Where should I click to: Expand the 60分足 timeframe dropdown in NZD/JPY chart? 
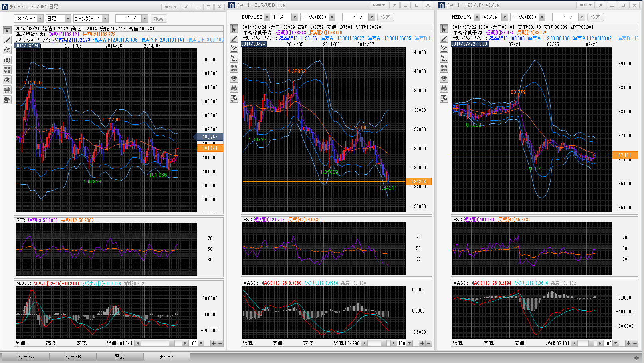point(505,17)
